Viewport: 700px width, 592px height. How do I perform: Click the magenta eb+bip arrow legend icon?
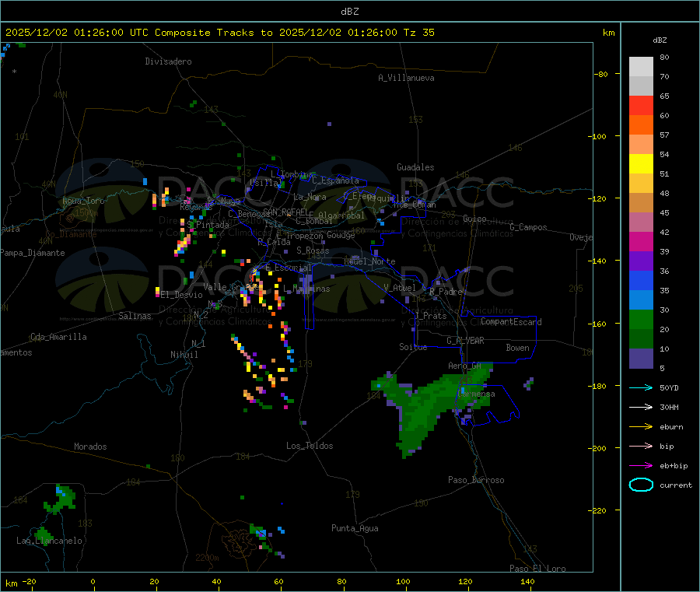[641, 466]
